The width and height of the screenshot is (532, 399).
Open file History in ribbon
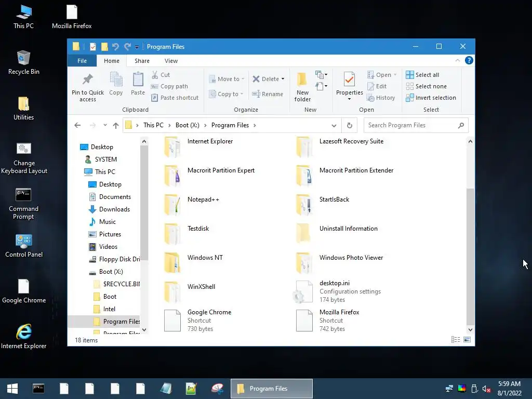coord(381,98)
